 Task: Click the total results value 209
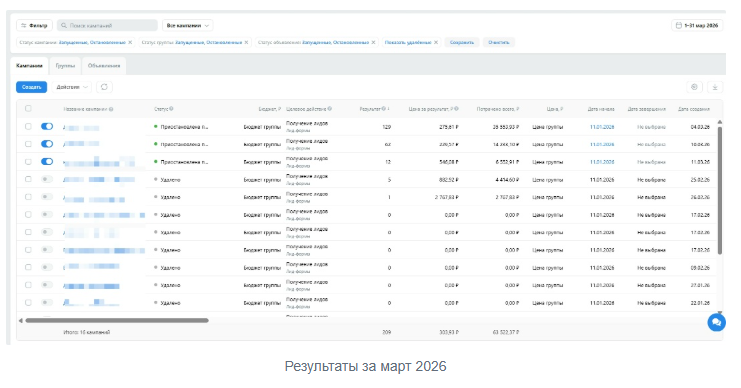pyautogui.click(x=387, y=332)
